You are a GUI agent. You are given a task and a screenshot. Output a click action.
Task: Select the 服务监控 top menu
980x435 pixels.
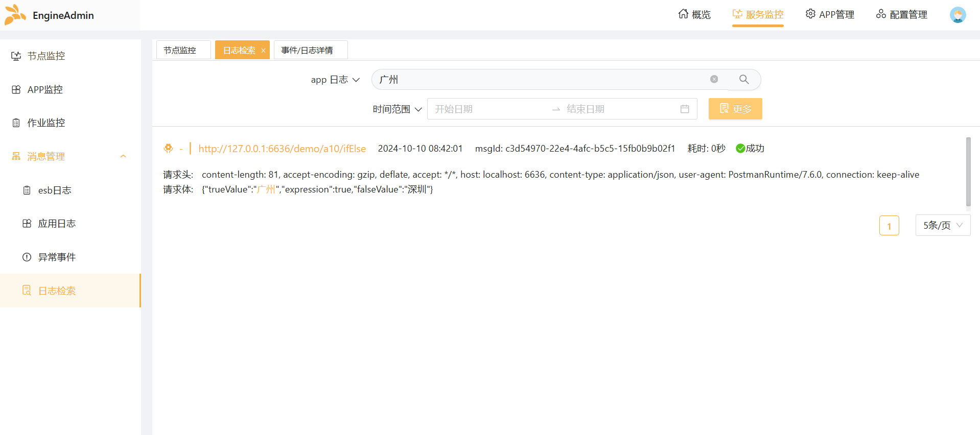[758, 15]
